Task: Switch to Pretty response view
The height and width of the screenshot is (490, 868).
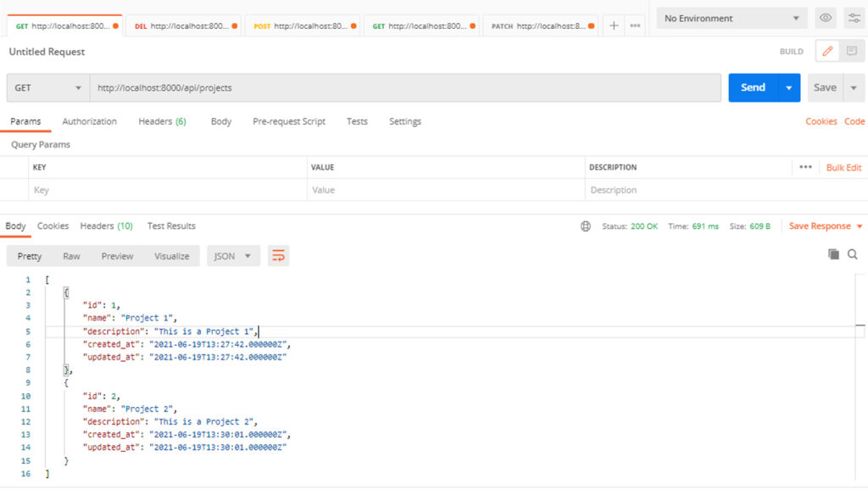Action: pyautogui.click(x=30, y=256)
